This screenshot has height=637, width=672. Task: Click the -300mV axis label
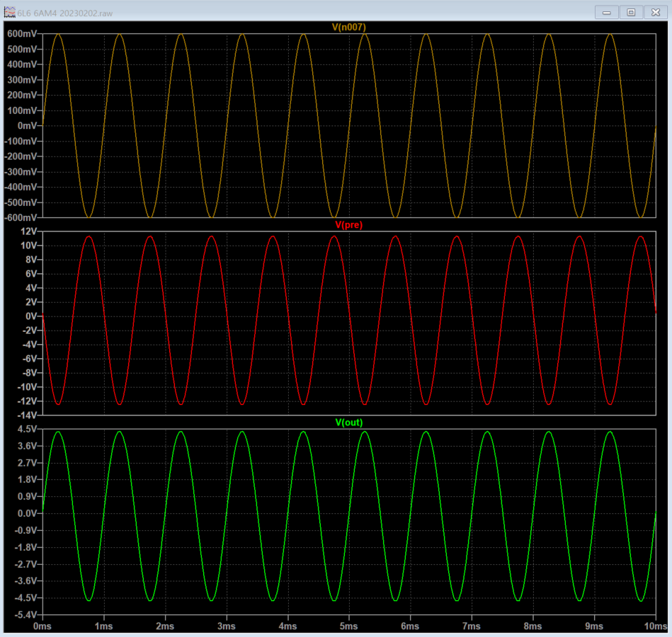20,172
